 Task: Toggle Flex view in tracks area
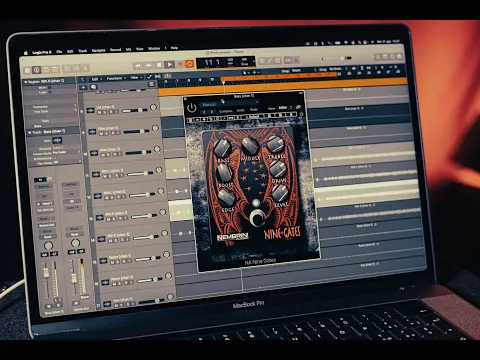tap(158, 77)
